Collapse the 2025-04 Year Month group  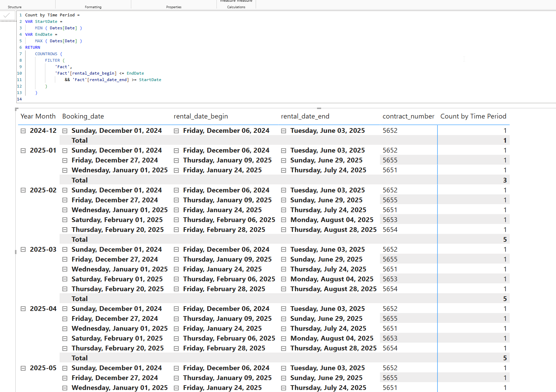(x=23, y=309)
